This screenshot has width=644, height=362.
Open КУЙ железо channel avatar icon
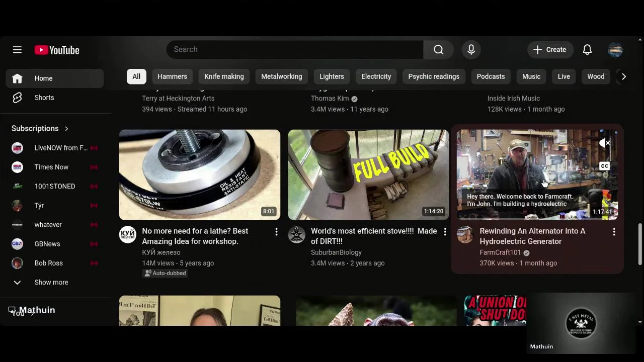[127, 235]
